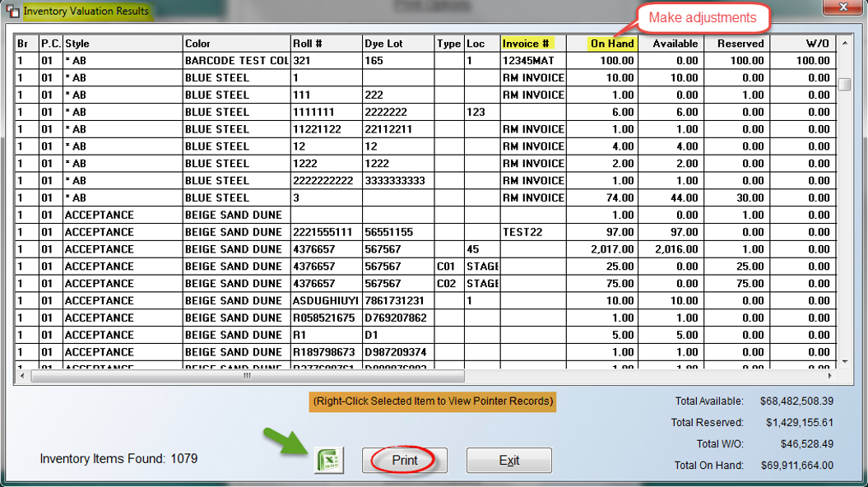This screenshot has height=487, width=868.
Task: Close the Inventory Valuation Results window
Action: (843, 7)
